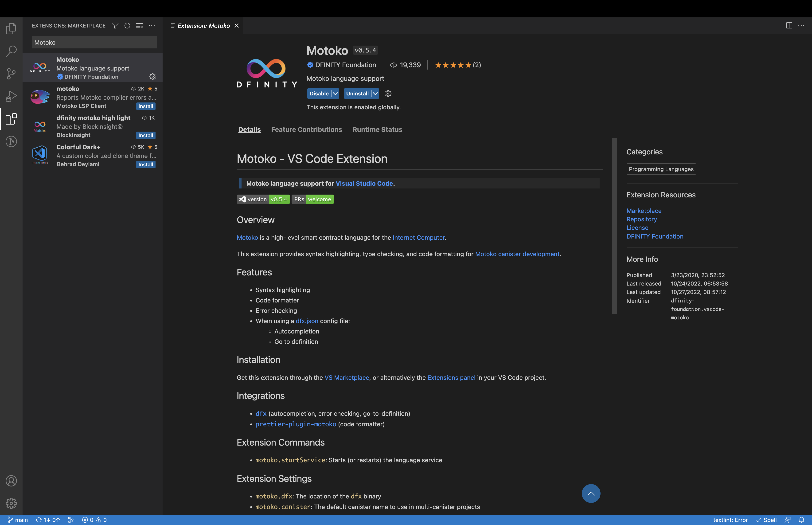Screen dimensions: 812x525
Task: Open the manage gear beside Uninstall button
Action: [x=388, y=93]
